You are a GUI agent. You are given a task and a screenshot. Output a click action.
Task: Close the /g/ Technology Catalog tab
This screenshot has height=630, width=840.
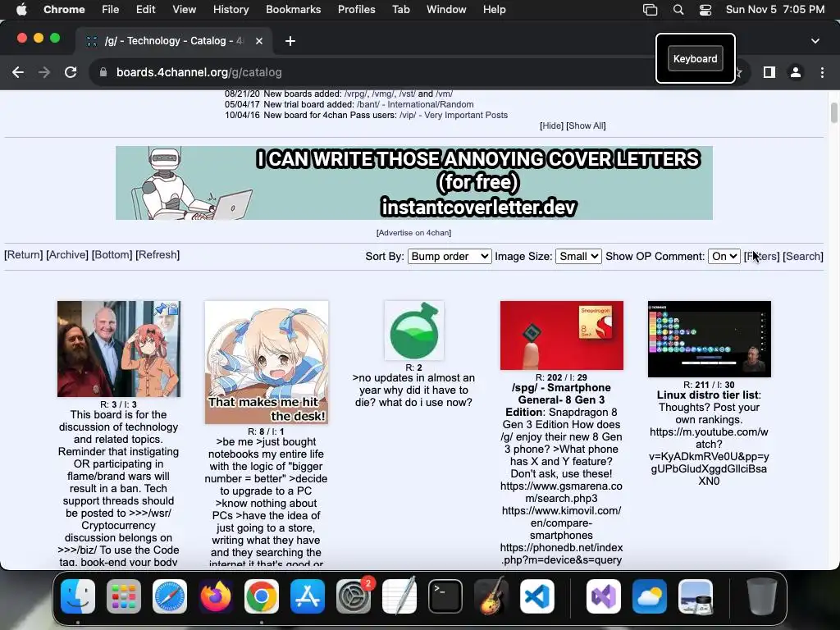258,41
